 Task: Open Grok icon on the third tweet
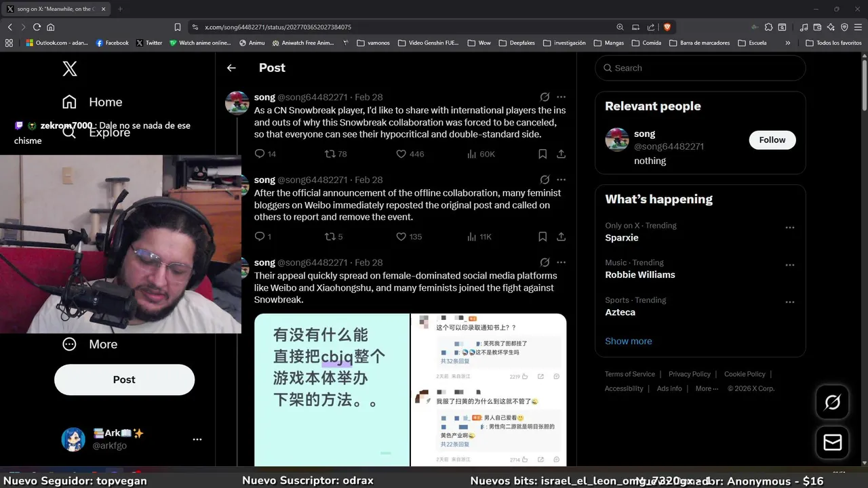[x=545, y=262]
